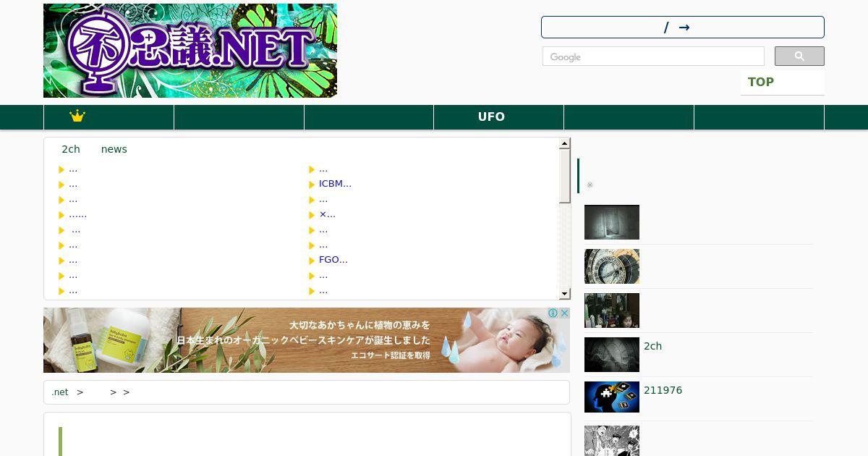The width and height of the screenshot is (868, 456).
Task: Click the AdChoices info icon on baby ad
Action: click(x=553, y=313)
